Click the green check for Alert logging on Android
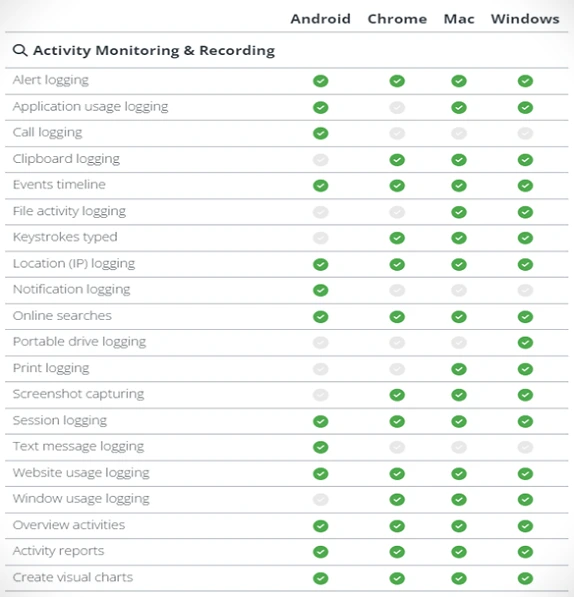574x597 pixels. (x=320, y=81)
